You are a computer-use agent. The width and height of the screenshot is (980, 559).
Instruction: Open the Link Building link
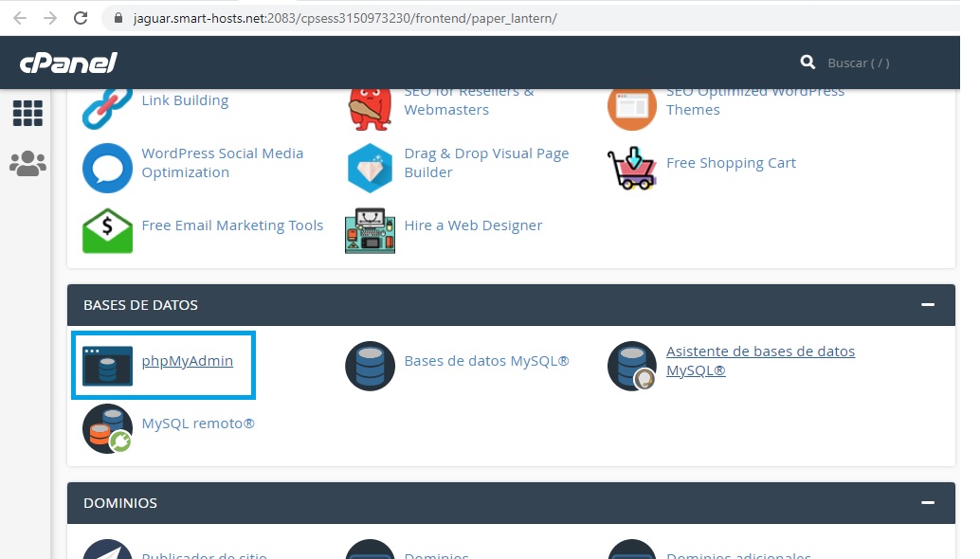tap(185, 100)
